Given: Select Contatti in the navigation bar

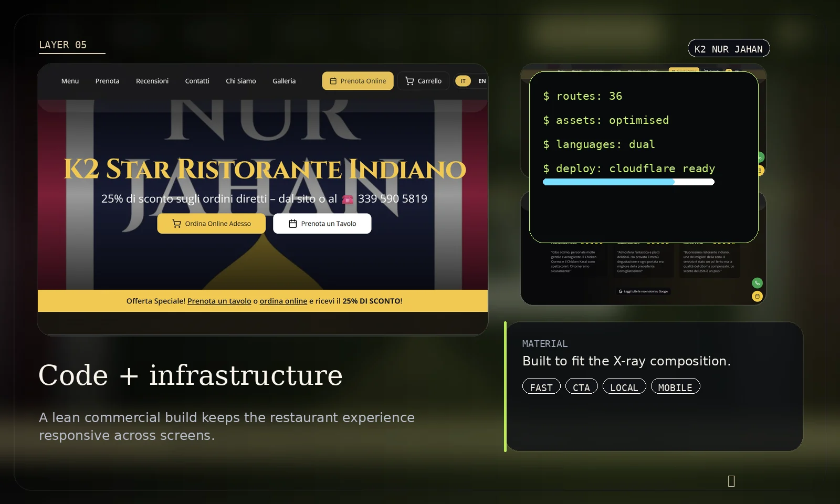Looking at the screenshot, I should pyautogui.click(x=197, y=81).
